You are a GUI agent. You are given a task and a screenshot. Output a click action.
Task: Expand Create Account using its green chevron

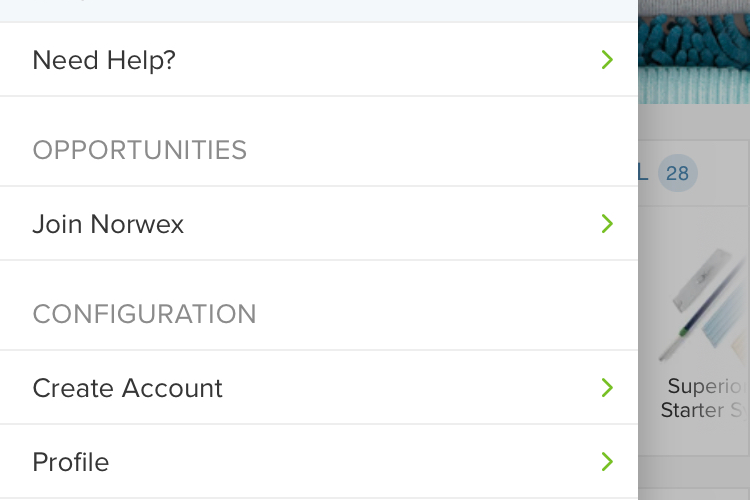(607, 388)
